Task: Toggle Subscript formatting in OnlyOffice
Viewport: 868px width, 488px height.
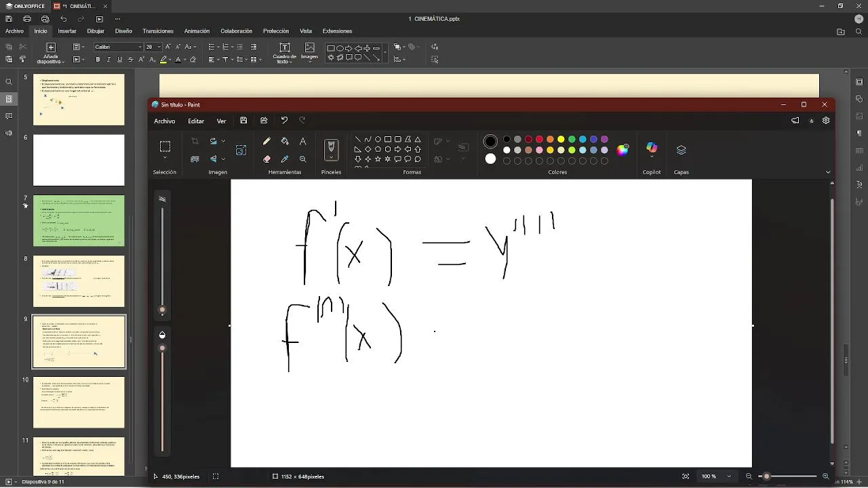Action: point(152,60)
